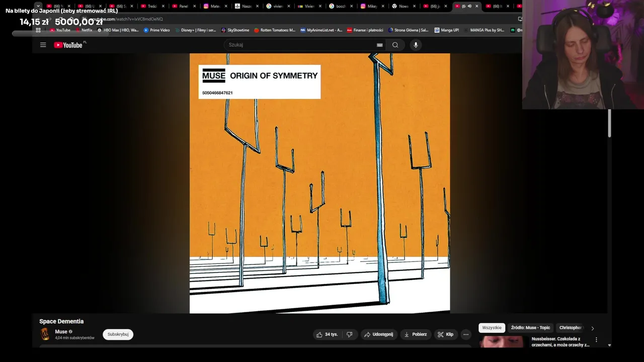Mute the currently playing tab audio icon
The image size is (644, 362).
click(470, 6)
